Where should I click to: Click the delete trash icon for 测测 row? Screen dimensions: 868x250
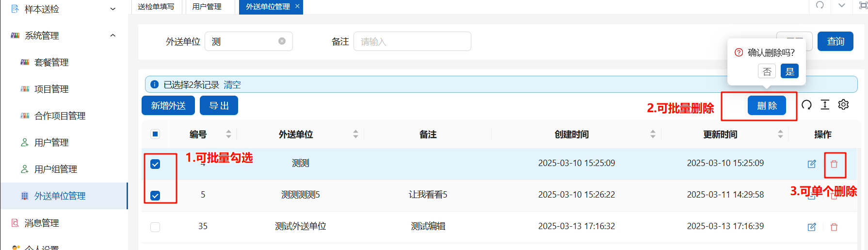tap(834, 164)
